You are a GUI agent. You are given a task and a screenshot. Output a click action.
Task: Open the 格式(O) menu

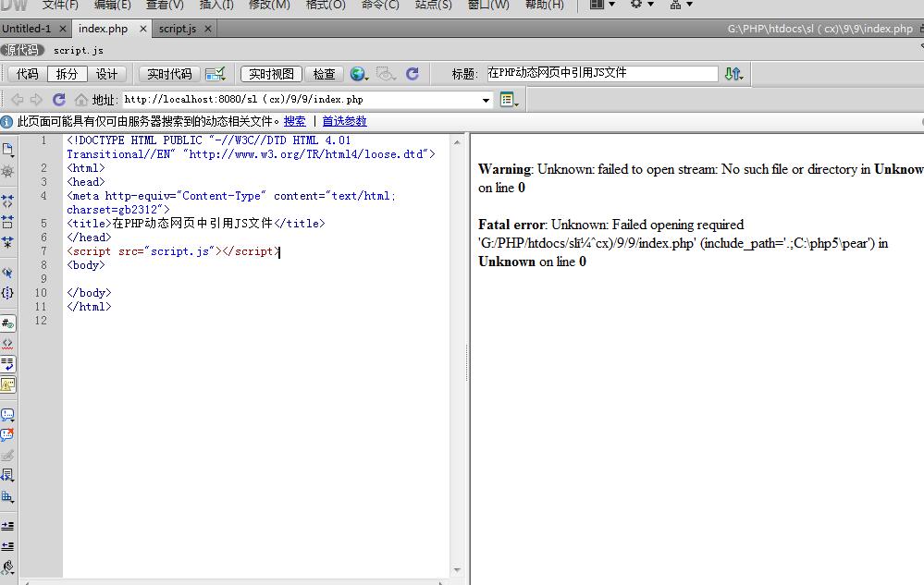326,5
